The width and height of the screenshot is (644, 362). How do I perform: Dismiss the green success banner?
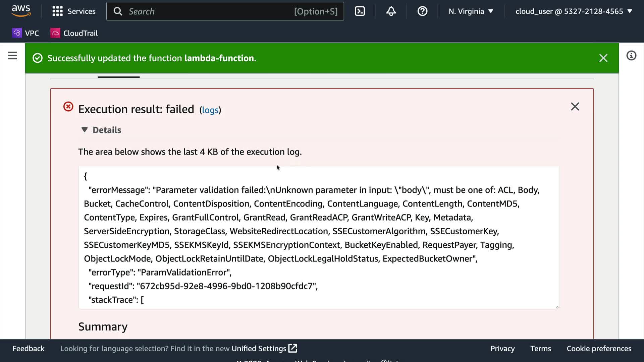point(603,58)
